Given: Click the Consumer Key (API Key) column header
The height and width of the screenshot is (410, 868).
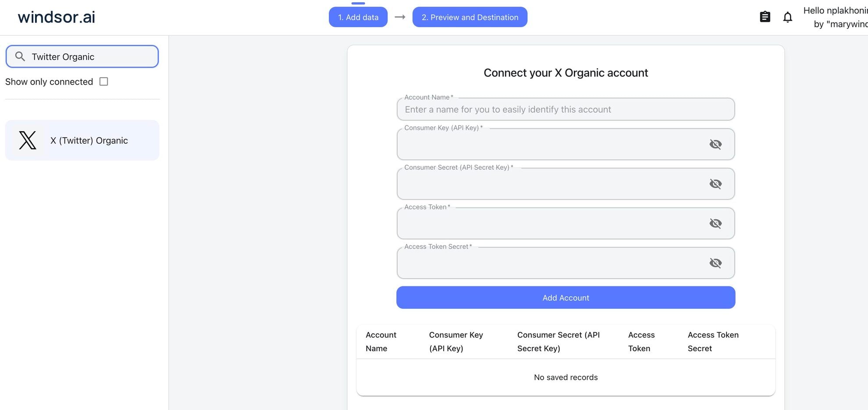Looking at the screenshot, I should click(x=456, y=342).
